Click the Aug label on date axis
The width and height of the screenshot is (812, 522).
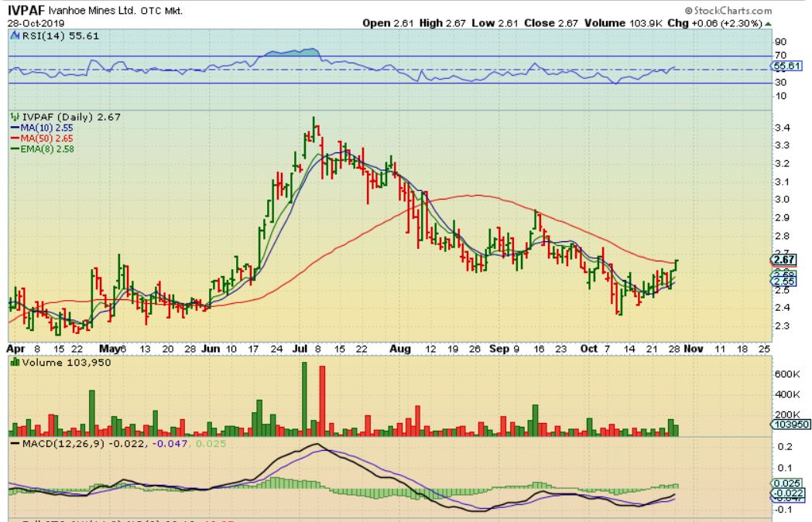[401, 349]
